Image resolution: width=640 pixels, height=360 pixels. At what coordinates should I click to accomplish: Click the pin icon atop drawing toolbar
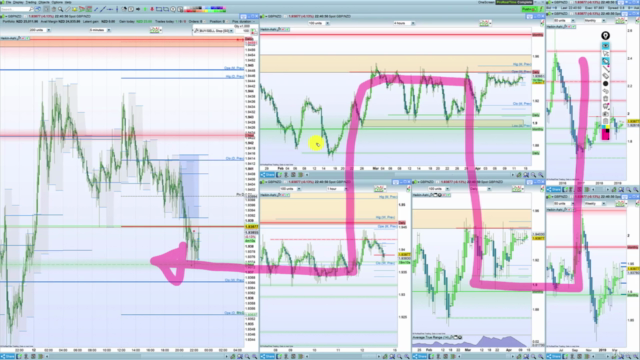(605, 36)
